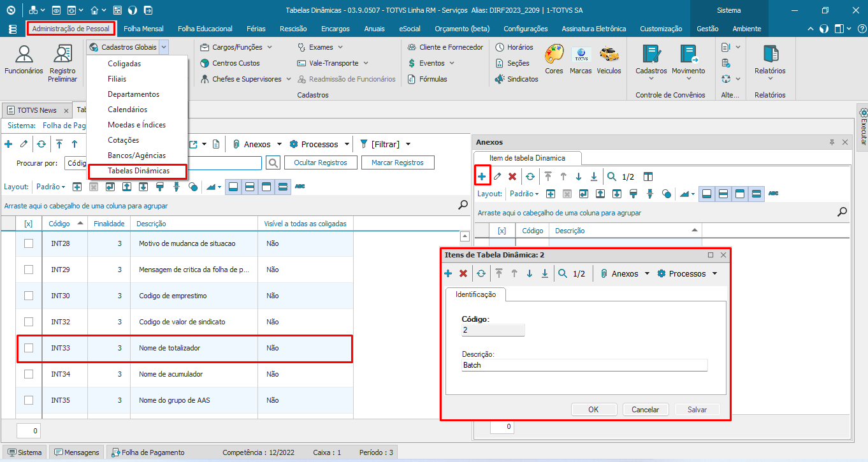Delete record in Itens de Tabela Dinâmica dialog

coord(463,273)
